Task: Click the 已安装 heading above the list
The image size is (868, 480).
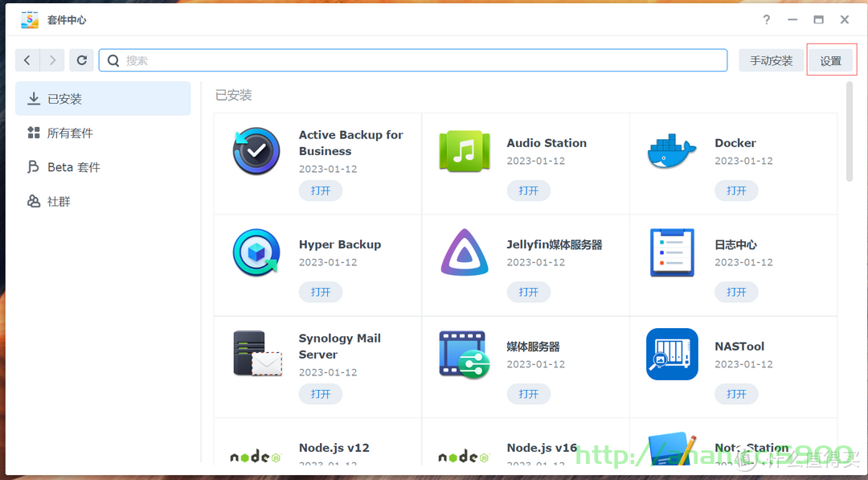Action: [234, 95]
